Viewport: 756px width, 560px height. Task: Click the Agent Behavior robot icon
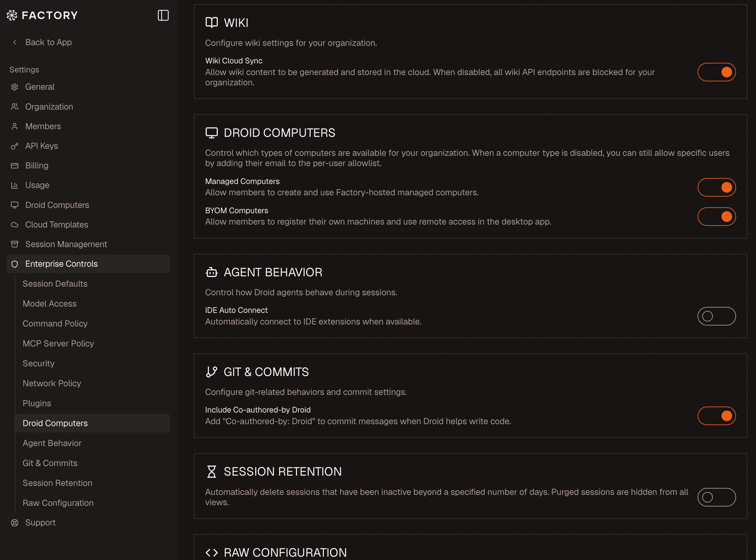(212, 272)
